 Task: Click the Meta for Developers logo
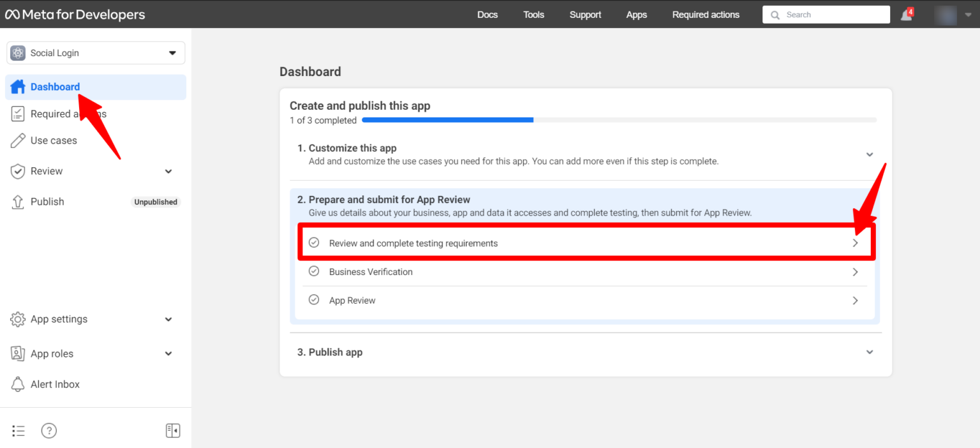(x=75, y=14)
